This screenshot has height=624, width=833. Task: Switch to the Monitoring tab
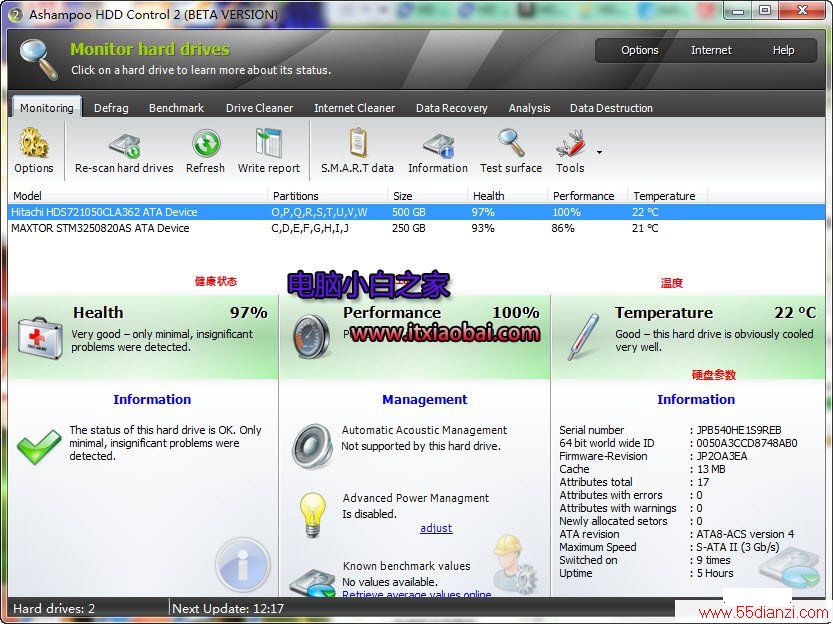coord(47,108)
